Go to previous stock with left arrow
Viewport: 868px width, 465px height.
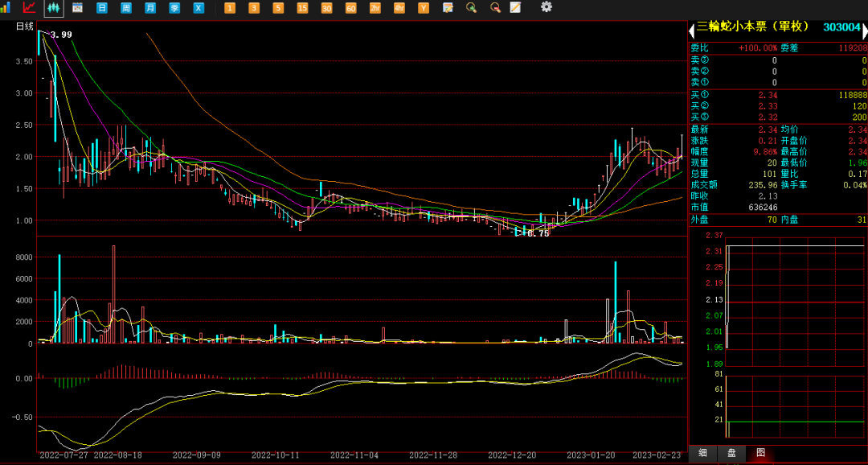click(x=691, y=31)
